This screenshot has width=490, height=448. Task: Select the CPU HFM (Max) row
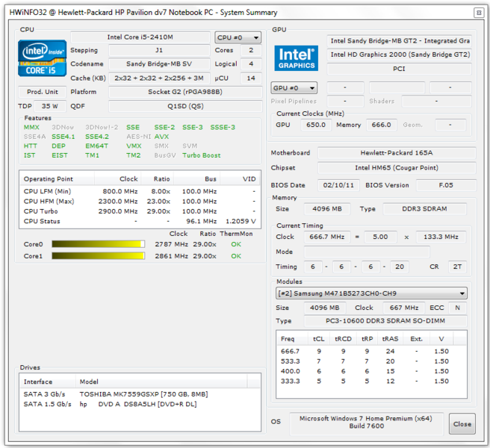pos(140,201)
